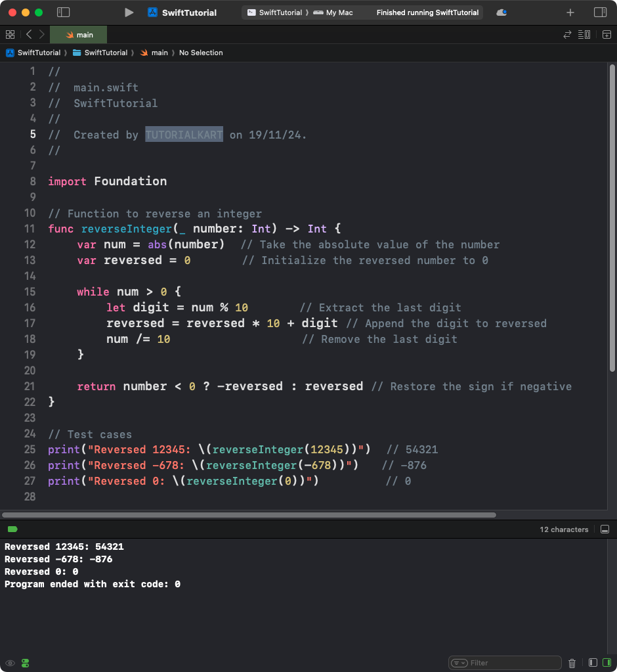
Task: Show the console pane toggle
Action: pos(606,663)
